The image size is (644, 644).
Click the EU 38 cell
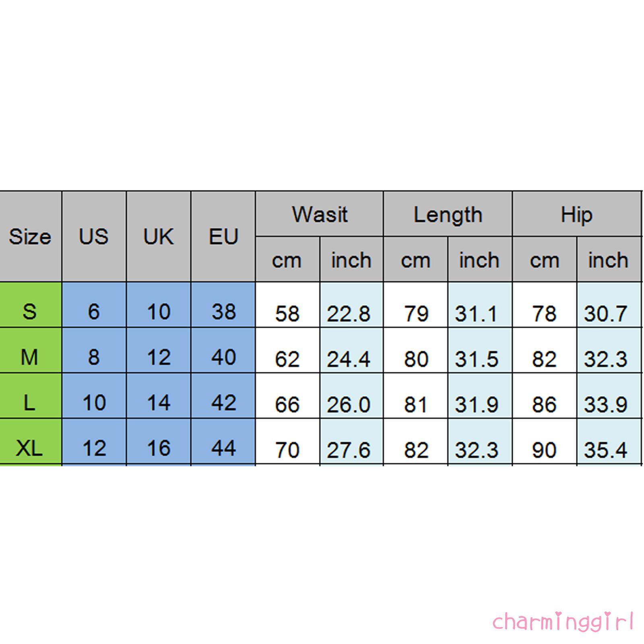(223, 312)
